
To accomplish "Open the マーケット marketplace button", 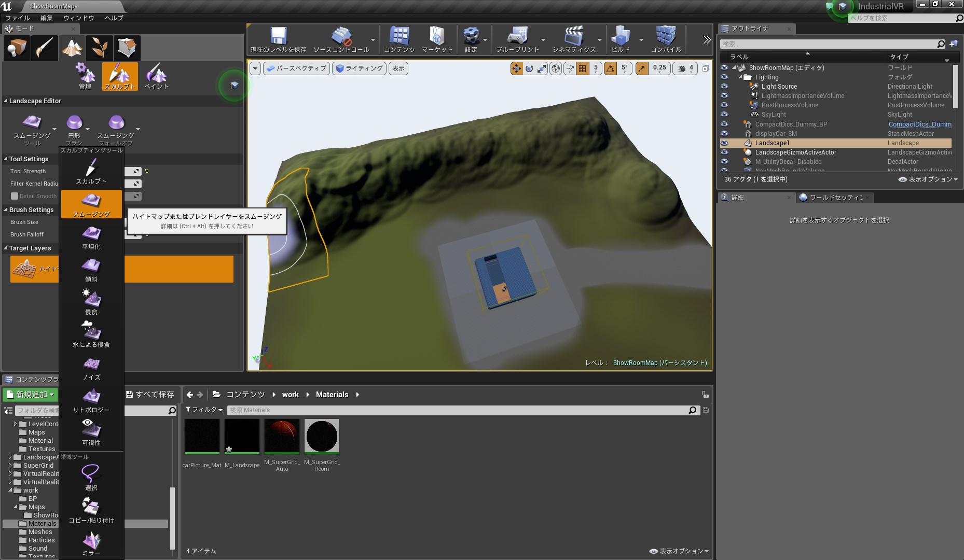I will (437, 39).
